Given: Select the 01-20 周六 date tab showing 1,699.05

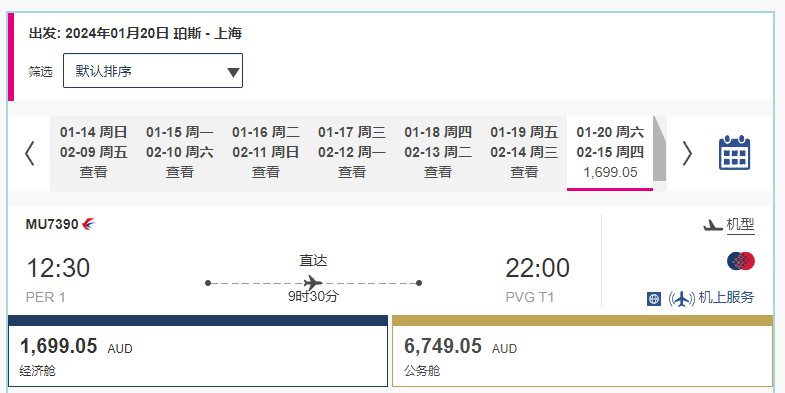Looking at the screenshot, I should (610, 153).
